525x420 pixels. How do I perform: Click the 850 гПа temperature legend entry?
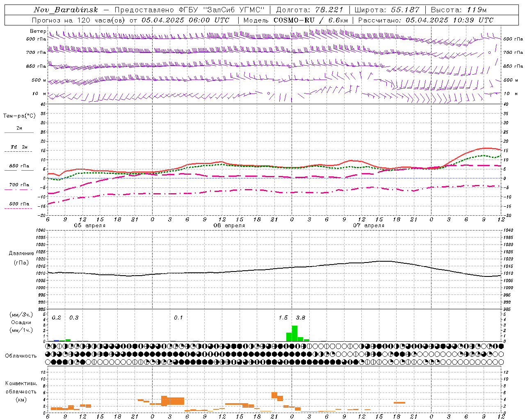(x=19, y=166)
